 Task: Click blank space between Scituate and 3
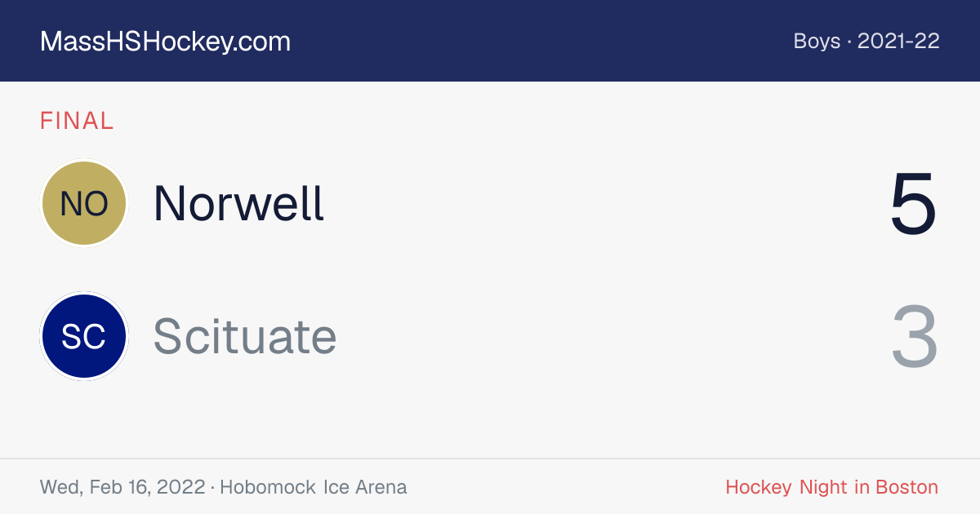point(612,336)
